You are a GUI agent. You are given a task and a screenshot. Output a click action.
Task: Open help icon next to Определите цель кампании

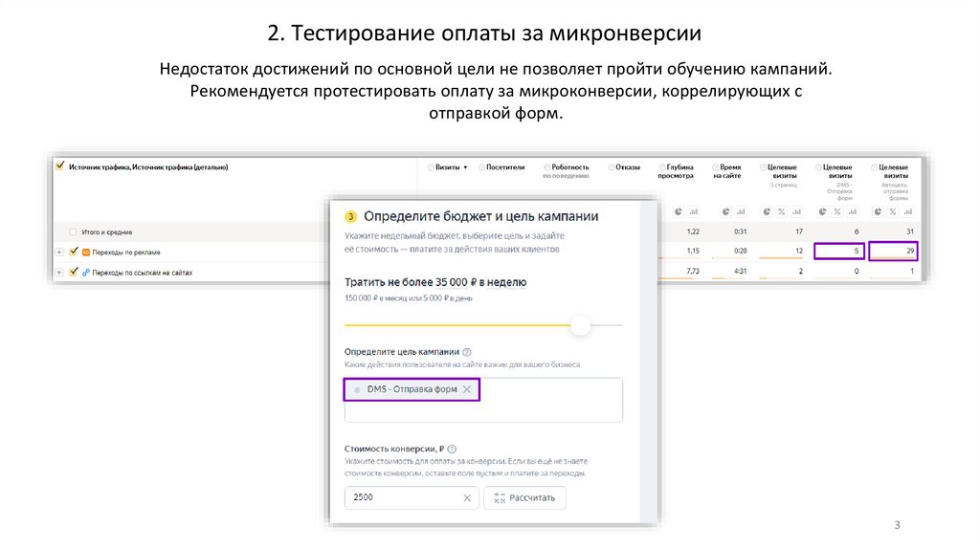(x=467, y=353)
